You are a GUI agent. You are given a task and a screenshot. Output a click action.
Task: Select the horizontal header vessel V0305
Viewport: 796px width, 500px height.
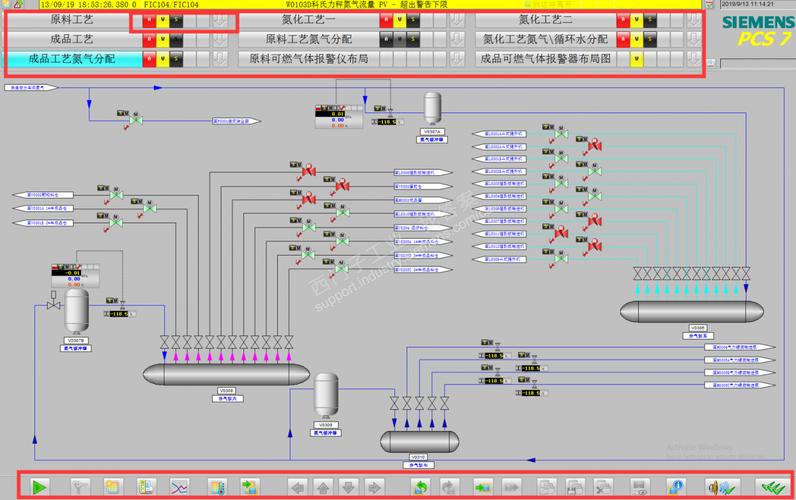(x=692, y=311)
